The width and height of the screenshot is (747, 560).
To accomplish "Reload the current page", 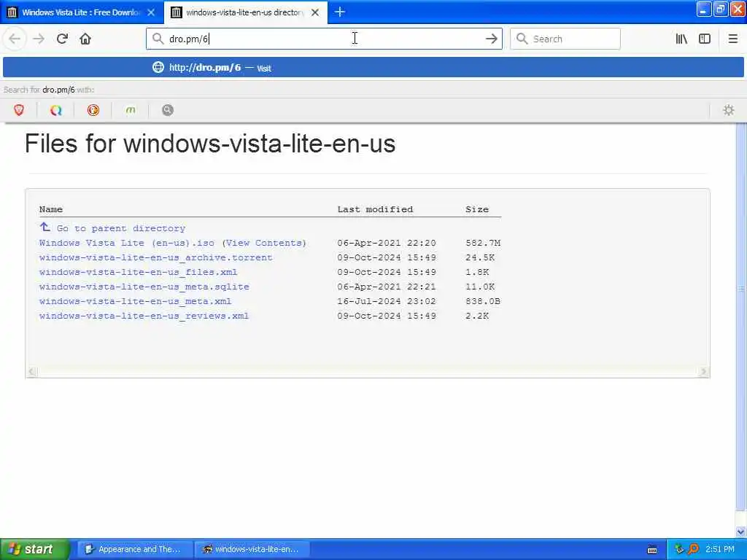I will click(x=62, y=39).
